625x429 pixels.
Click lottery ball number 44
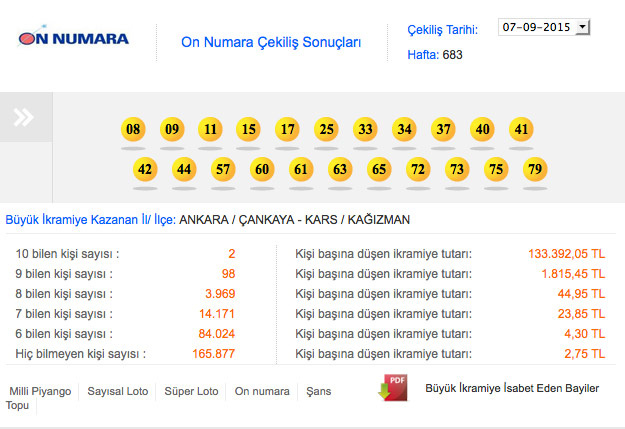tap(184, 169)
